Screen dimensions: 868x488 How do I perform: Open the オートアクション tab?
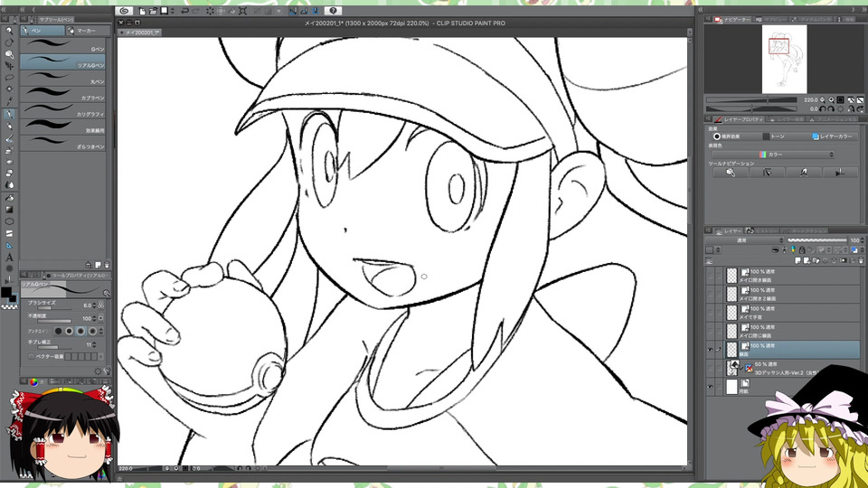point(806,230)
